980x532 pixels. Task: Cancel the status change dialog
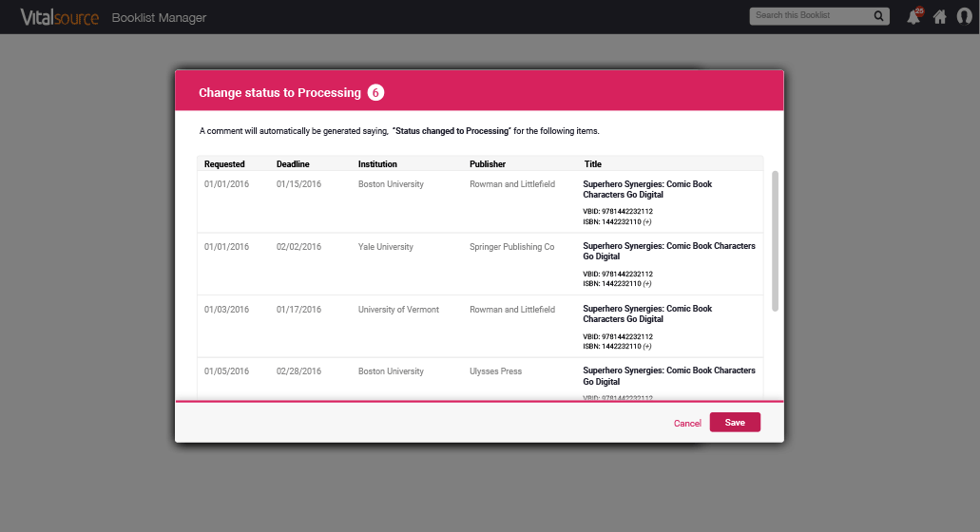687,424
